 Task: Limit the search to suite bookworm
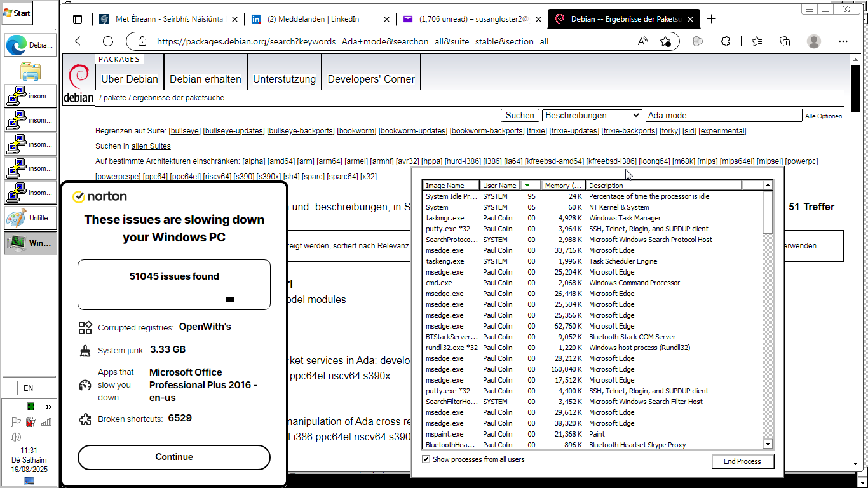(x=356, y=131)
